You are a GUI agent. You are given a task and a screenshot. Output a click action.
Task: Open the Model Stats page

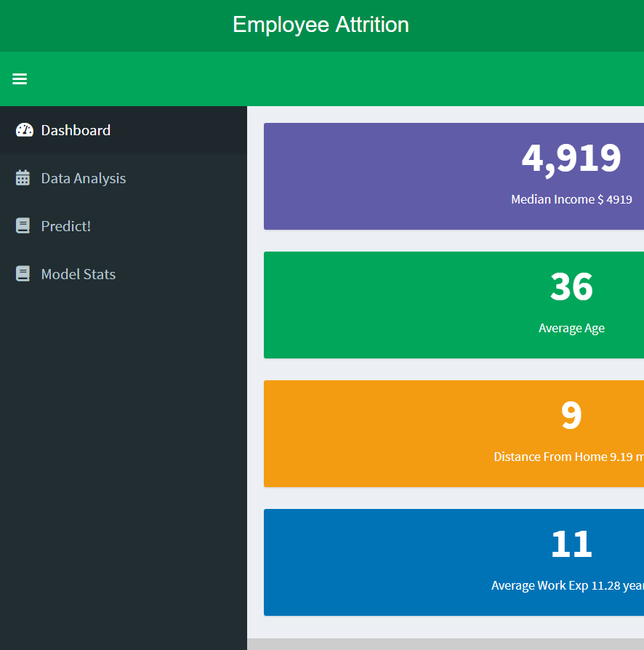(x=124, y=274)
